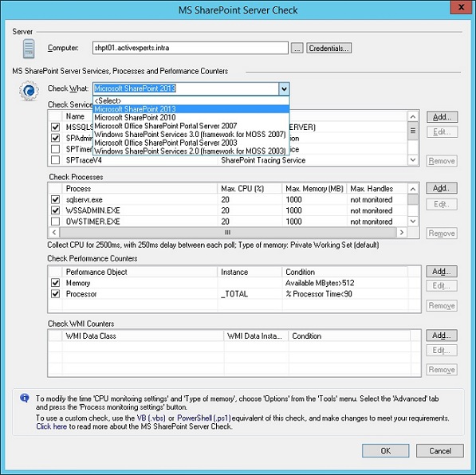Click the performance counters Condition column header
The image size is (476, 475).
click(x=345, y=272)
